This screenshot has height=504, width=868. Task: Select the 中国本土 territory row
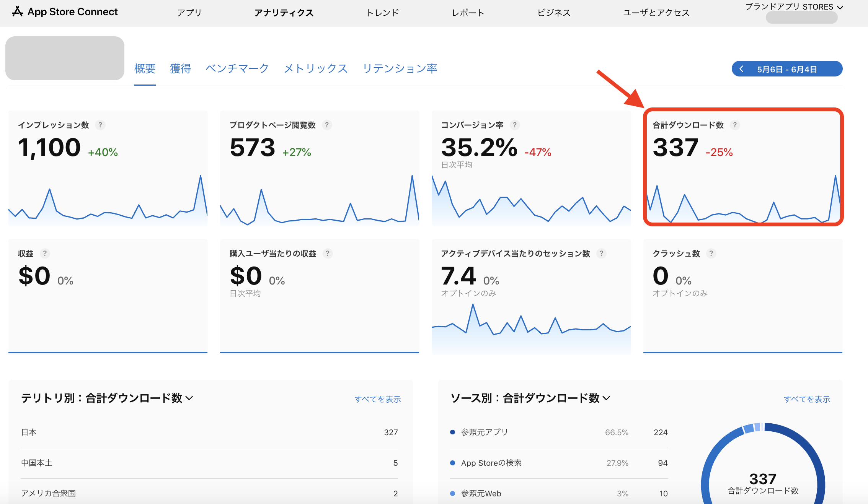(209, 463)
